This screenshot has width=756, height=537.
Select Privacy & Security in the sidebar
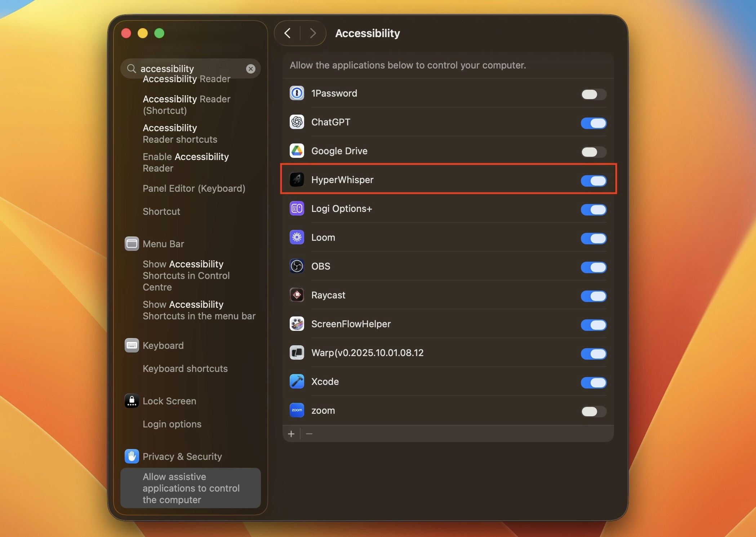pos(182,456)
